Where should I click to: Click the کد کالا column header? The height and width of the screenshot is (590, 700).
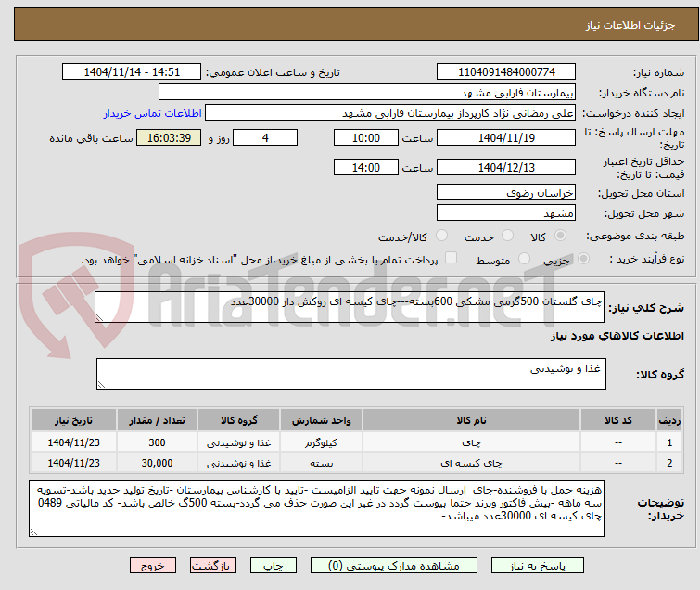pyautogui.click(x=617, y=420)
